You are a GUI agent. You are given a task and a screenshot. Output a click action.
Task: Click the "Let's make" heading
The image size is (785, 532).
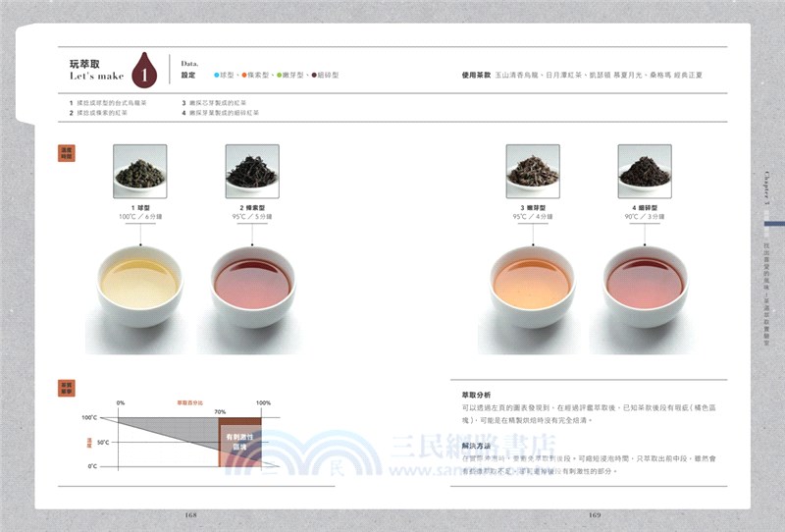tap(96, 77)
